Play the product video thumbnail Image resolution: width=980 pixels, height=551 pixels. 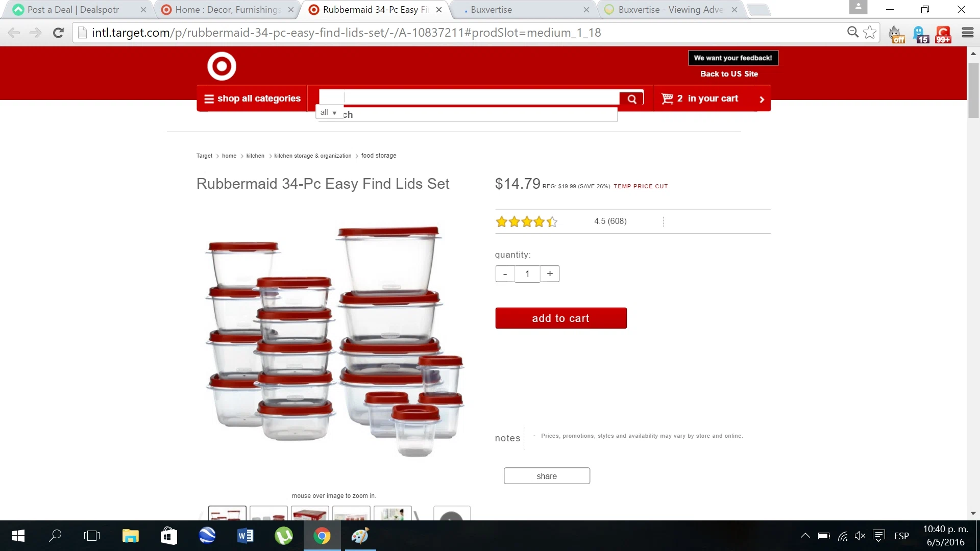tap(452, 514)
